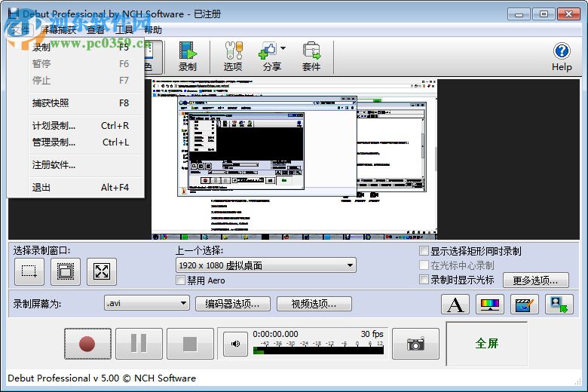Click the speaker audio icon
Screen dimensions: 588x392
tap(235, 344)
